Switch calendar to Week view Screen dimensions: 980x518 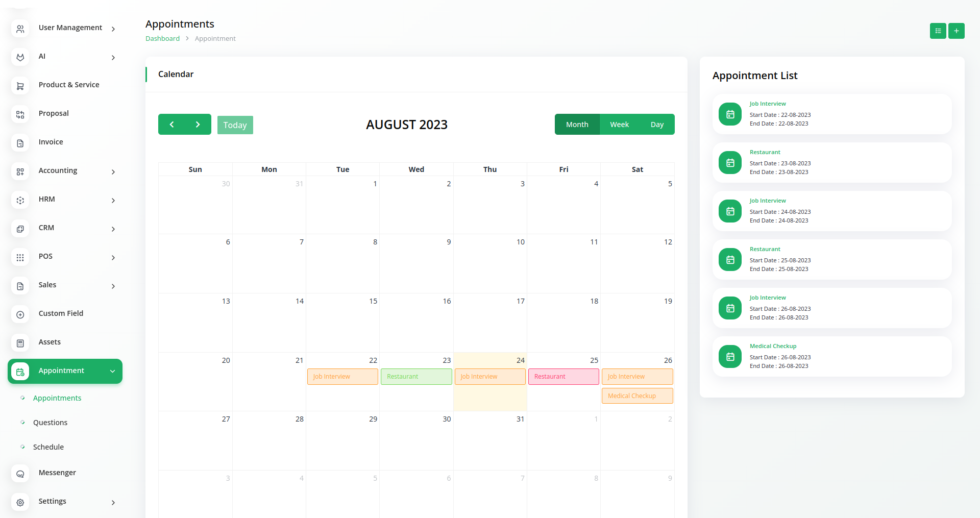(619, 125)
